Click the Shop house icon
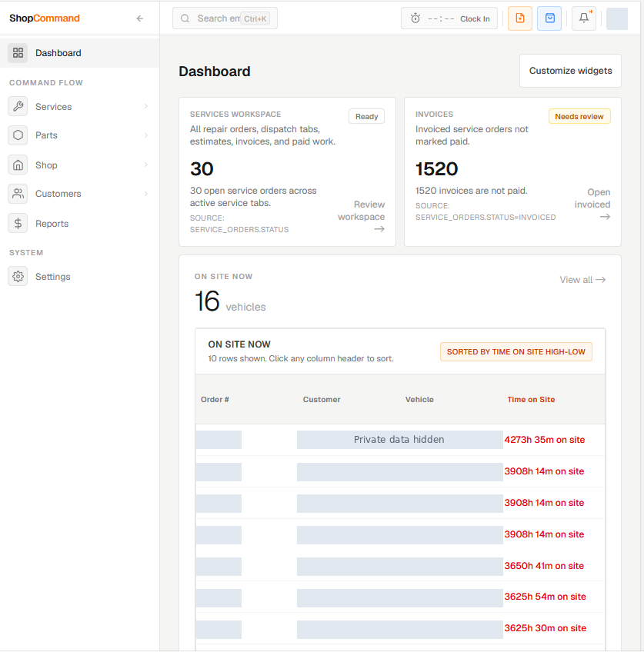The width and height of the screenshot is (644, 652). [x=18, y=165]
